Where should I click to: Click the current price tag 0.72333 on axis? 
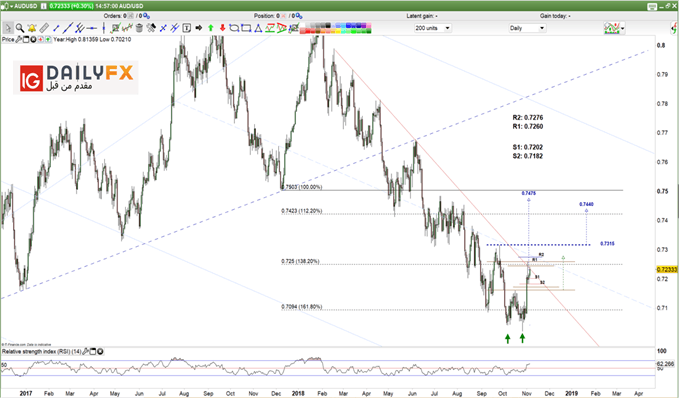[667, 269]
